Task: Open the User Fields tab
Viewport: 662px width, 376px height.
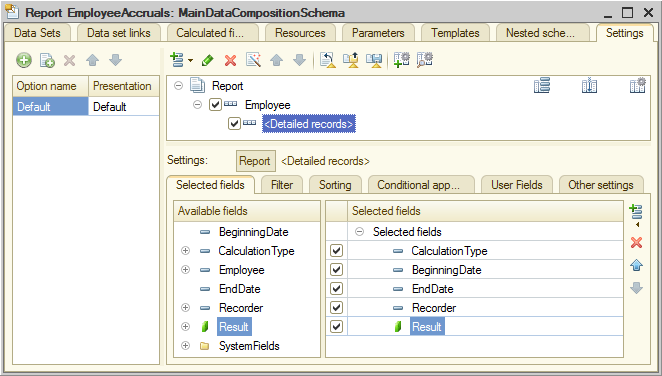Action: coord(517,185)
